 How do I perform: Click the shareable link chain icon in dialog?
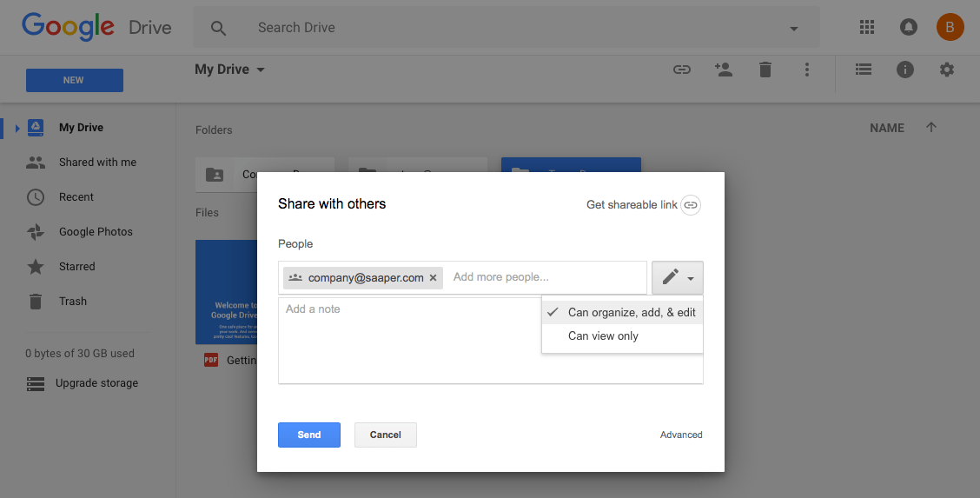pyautogui.click(x=691, y=205)
